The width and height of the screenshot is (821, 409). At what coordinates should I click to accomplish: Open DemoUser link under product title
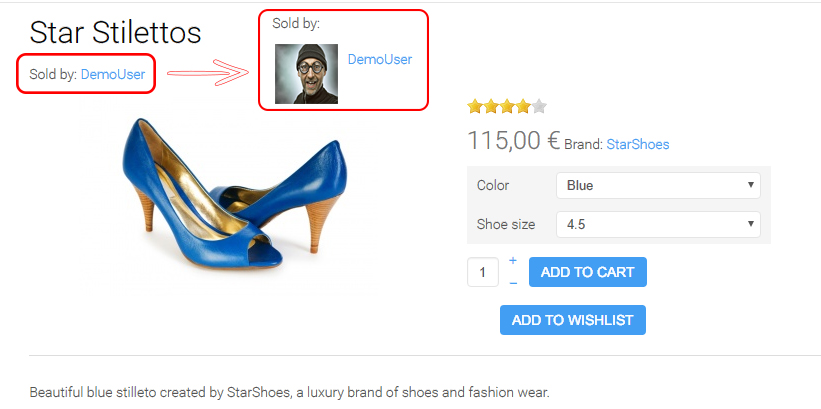coord(113,73)
